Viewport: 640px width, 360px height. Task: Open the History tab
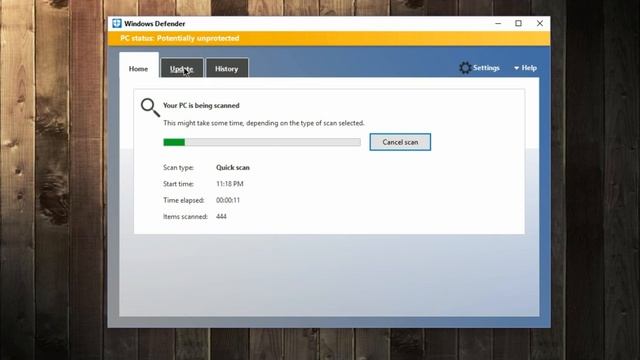point(227,69)
